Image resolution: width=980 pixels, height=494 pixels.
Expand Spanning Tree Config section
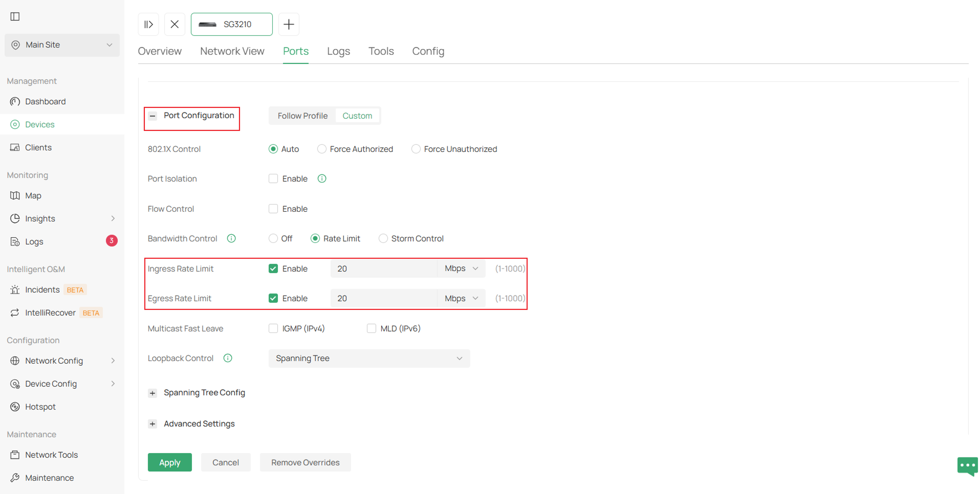[x=153, y=393]
